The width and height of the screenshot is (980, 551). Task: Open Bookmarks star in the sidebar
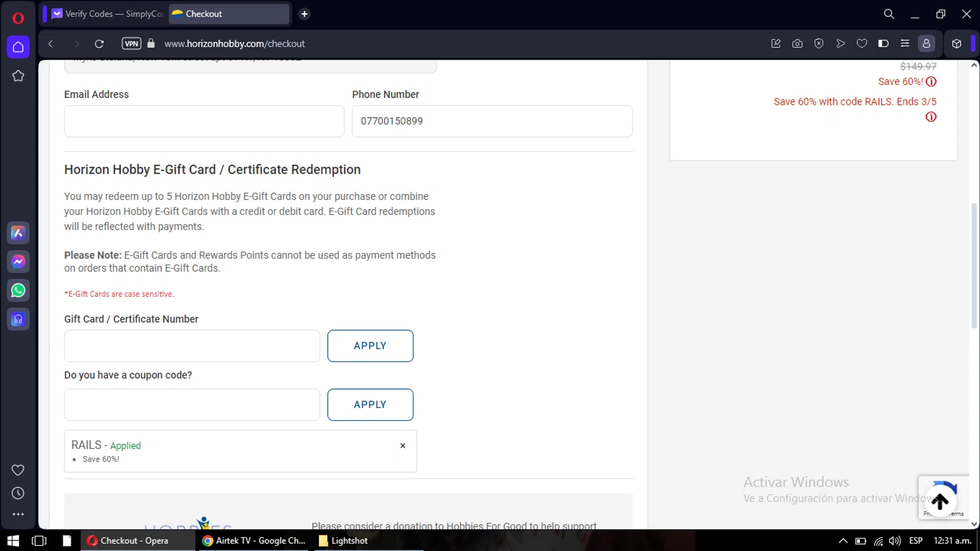18,76
